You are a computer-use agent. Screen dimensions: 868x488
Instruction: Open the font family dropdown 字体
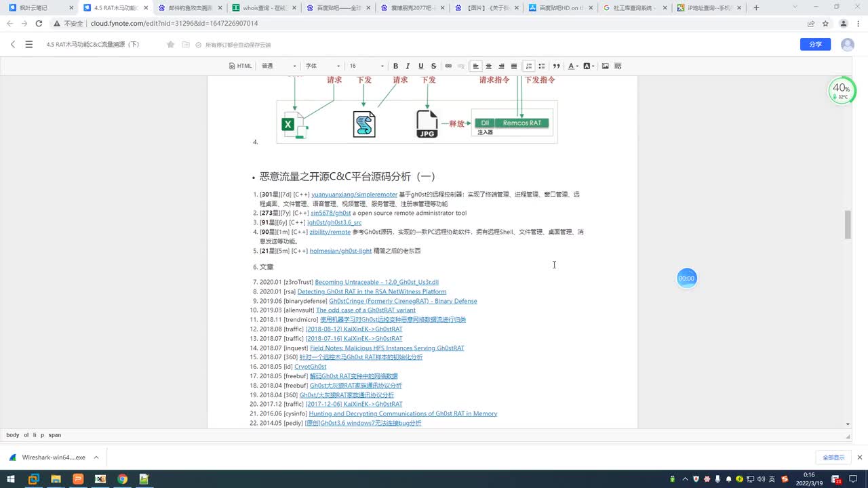pyautogui.click(x=322, y=66)
